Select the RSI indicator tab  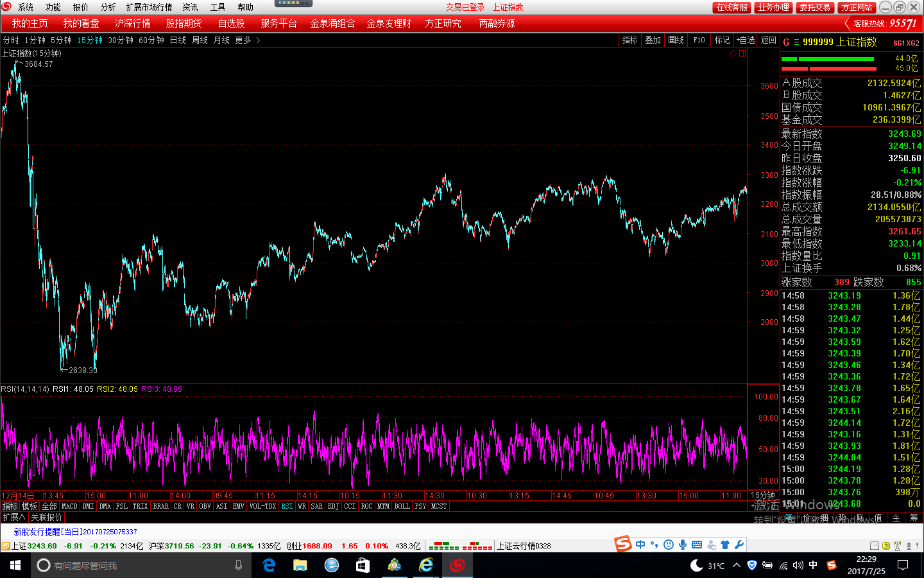pyautogui.click(x=287, y=506)
